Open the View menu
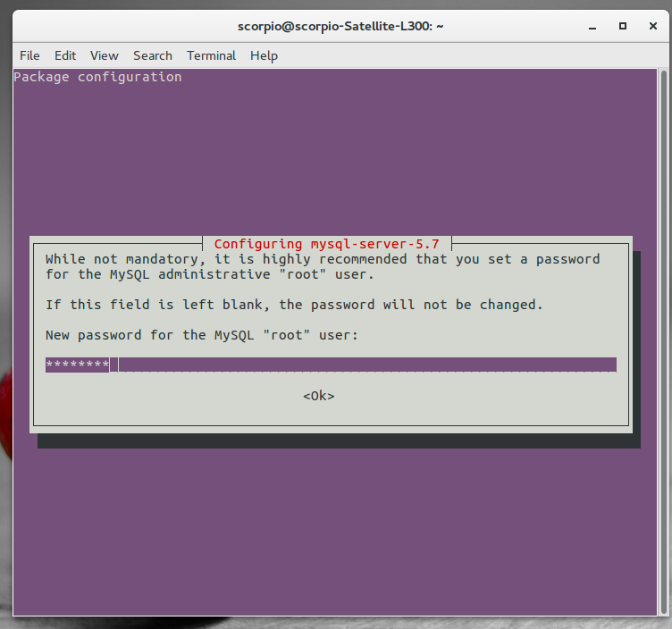The height and width of the screenshot is (629, 672). [x=105, y=55]
